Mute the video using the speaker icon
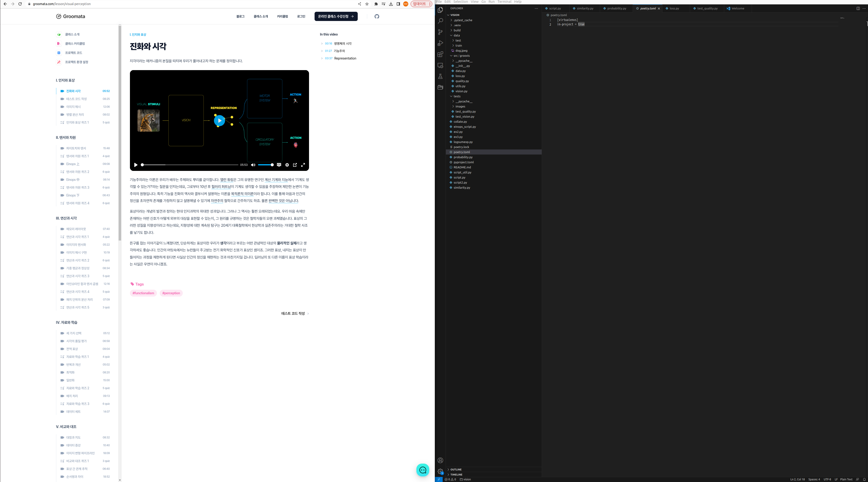Screen dimensions: 868x482 [253, 165]
